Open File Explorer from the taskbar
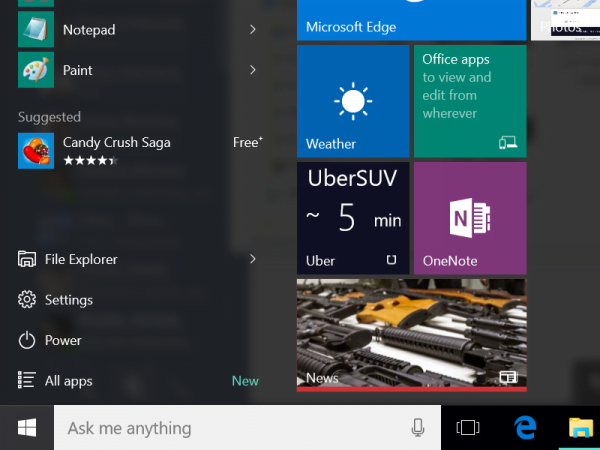This screenshot has height=450, width=600. (x=580, y=428)
